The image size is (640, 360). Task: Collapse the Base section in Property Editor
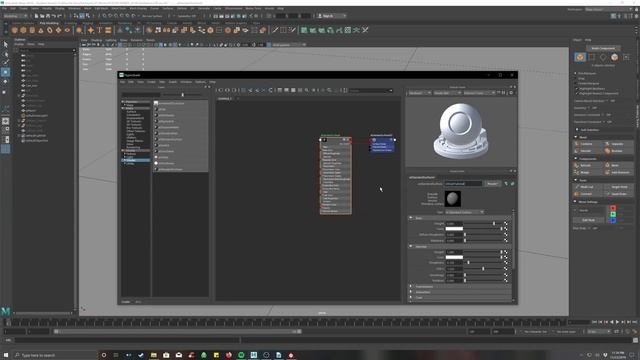pyautogui.click(x=411, y=218)
